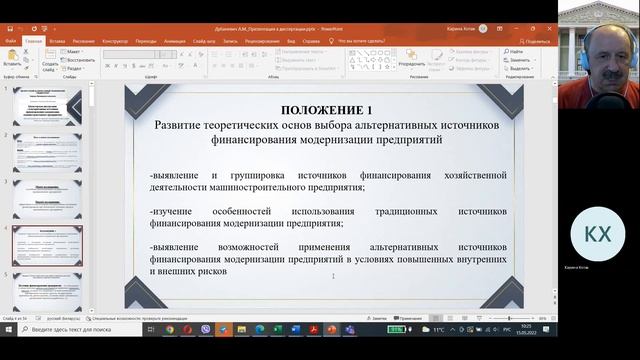Viewport: 640px width, 360px height.
Task: Open Adobe Acrobat from the taskbar
Action: click(313, 329)
